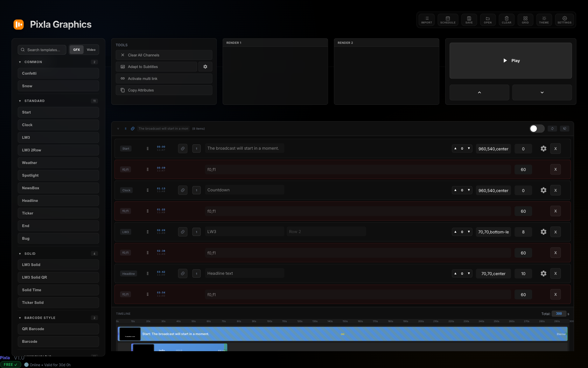This screenshot has width=588, height=368.
Task: Increase layer value in LW3 row
Action: tap(455, 232)
